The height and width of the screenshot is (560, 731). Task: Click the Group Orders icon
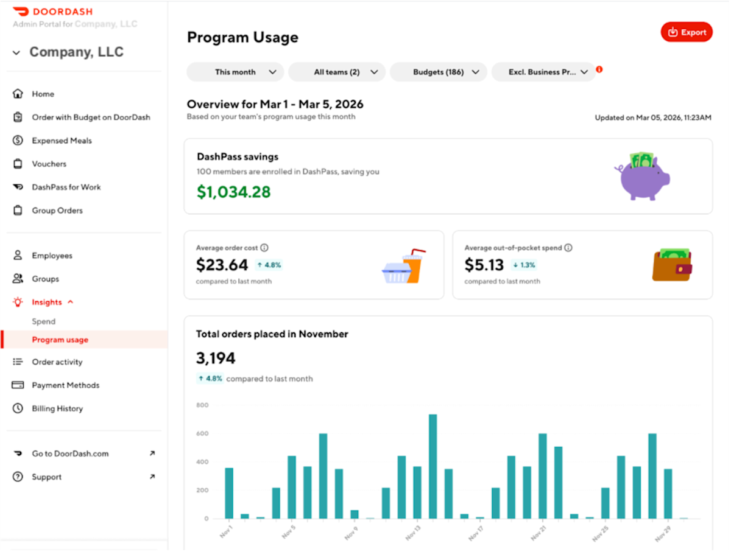coord(18,211)
